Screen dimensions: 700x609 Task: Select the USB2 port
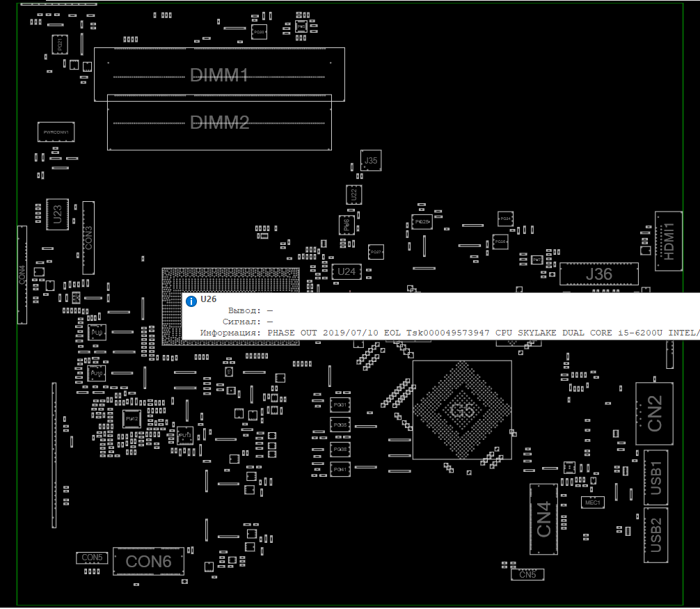[655, 535]
